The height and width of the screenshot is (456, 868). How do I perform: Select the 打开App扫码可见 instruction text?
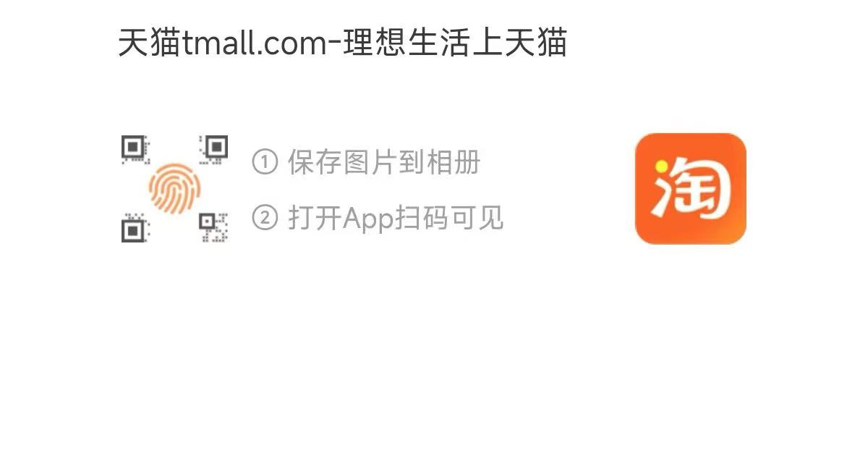point(396,217)
